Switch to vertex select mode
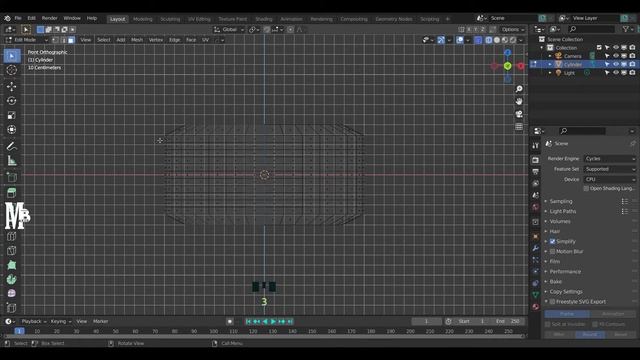The width and height of the screenshot is (640, 360). pos(56,40)
